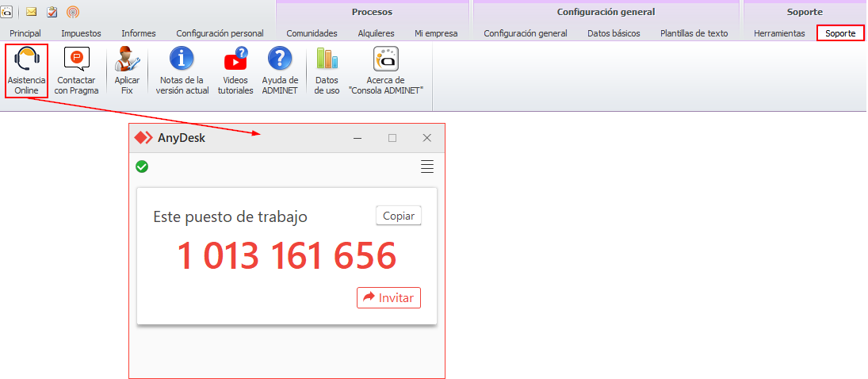
Task: Select the Comunidades tab
Action: (312, 33)
